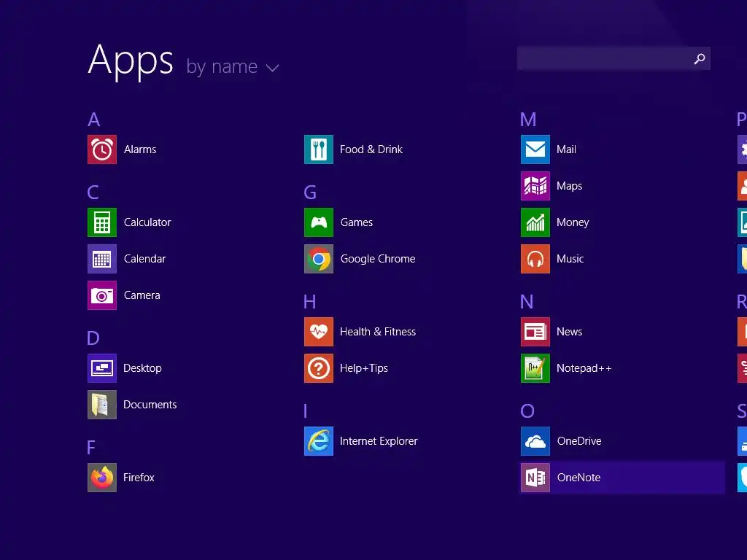
Task: Jump using the letter A header
Action: 94,120
